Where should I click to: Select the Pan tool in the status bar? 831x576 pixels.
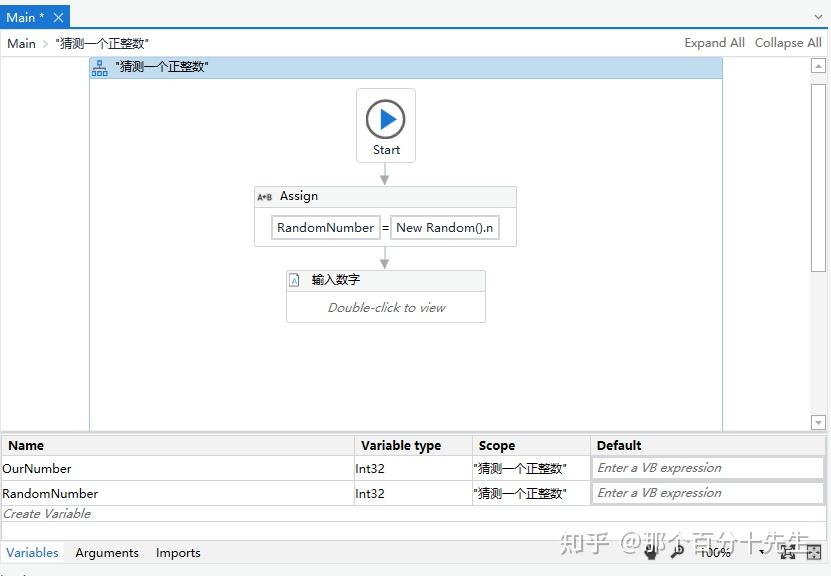pyautogui.click(x=651, y=552)
